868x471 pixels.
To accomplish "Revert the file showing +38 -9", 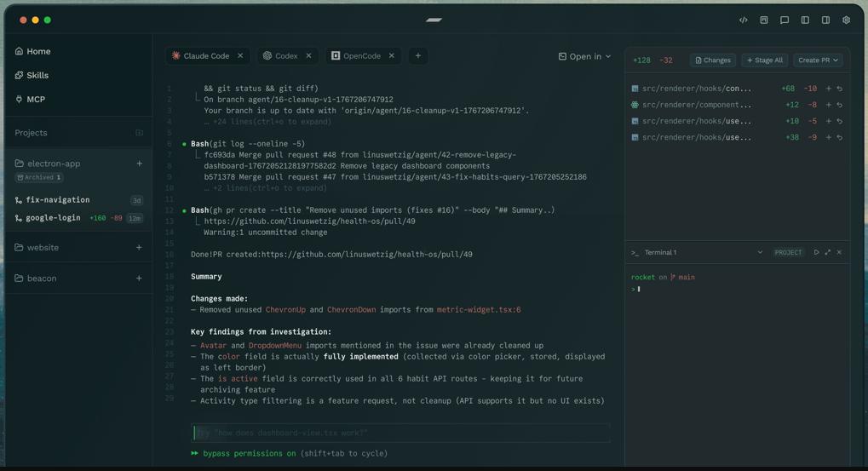I will (840, 137).
